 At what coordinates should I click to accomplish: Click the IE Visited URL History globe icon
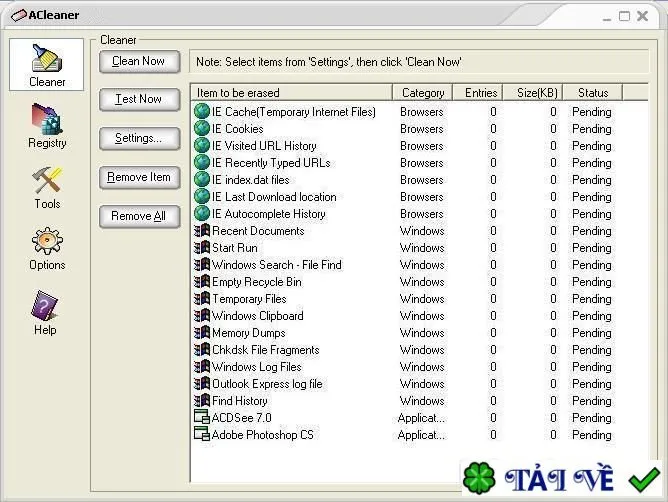coord(202,145)
